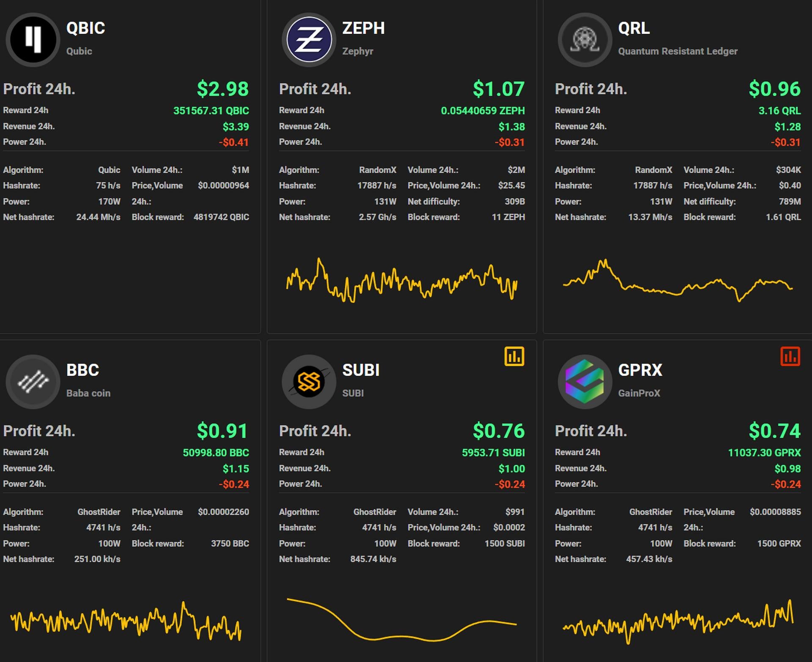Click the SUBI coin logo
The width and height of the screenshot is (812, 662).
point(309,381)
